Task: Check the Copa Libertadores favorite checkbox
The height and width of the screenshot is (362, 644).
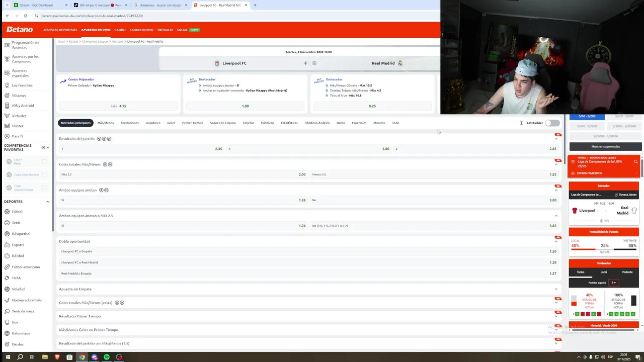Action: pos(44,174)
